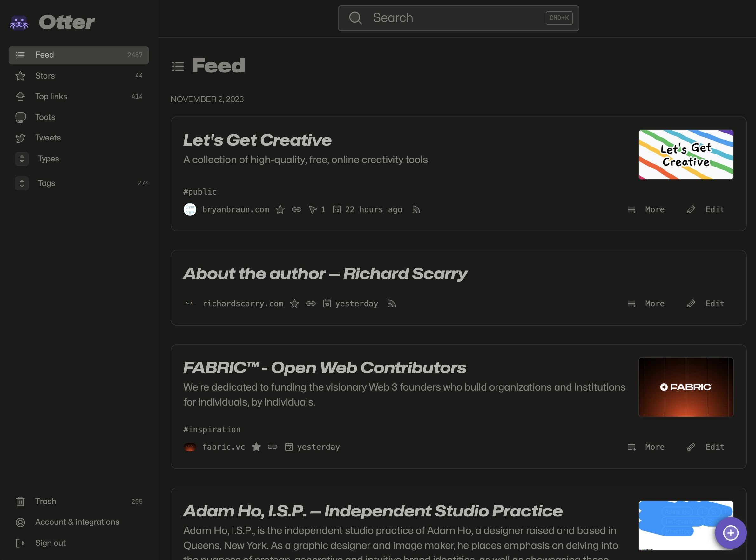Screen dimensions: 756x560
Task: Click the Otter mascot logo
Action: click(x=19, y=22)
